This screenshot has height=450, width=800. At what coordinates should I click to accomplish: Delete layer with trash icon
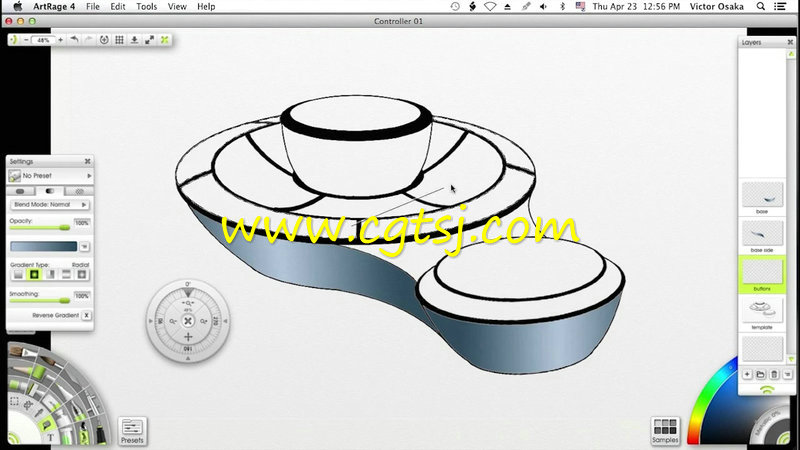tap(774, 374)
